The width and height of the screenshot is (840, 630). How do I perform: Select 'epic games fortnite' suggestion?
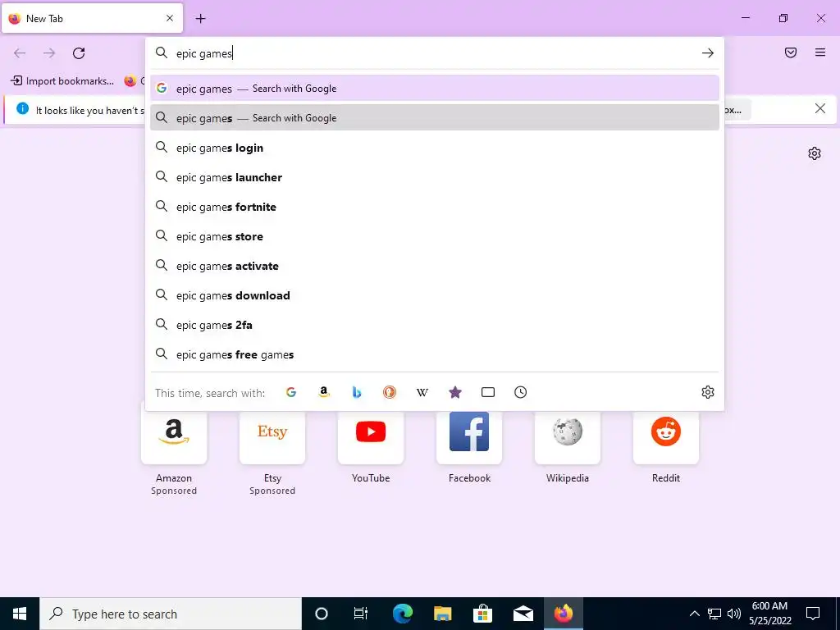435,207
